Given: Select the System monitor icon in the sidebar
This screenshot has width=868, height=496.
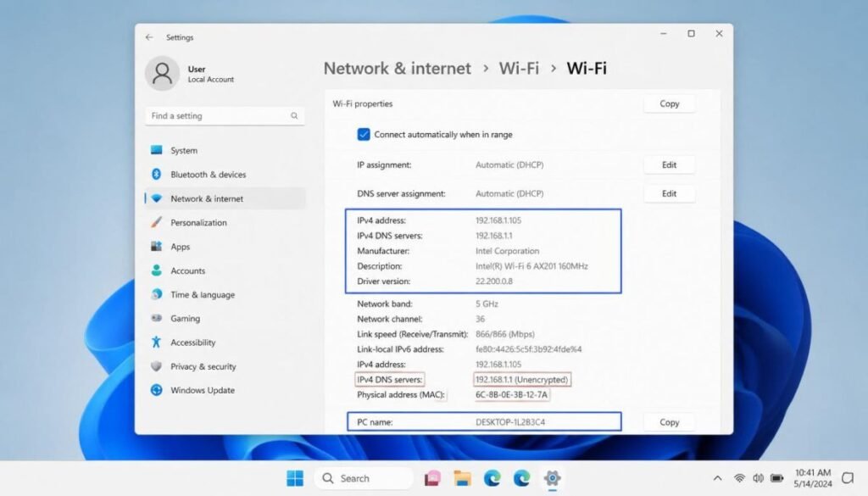Looking at the screenshot, I should [157, 150].
